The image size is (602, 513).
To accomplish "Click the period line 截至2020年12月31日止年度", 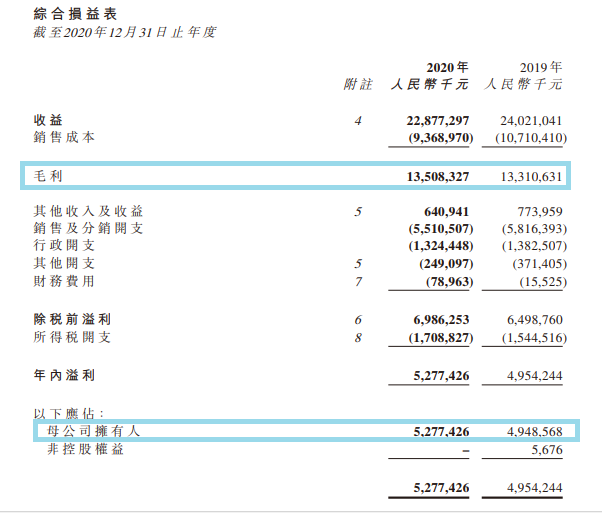I will 125,32.
